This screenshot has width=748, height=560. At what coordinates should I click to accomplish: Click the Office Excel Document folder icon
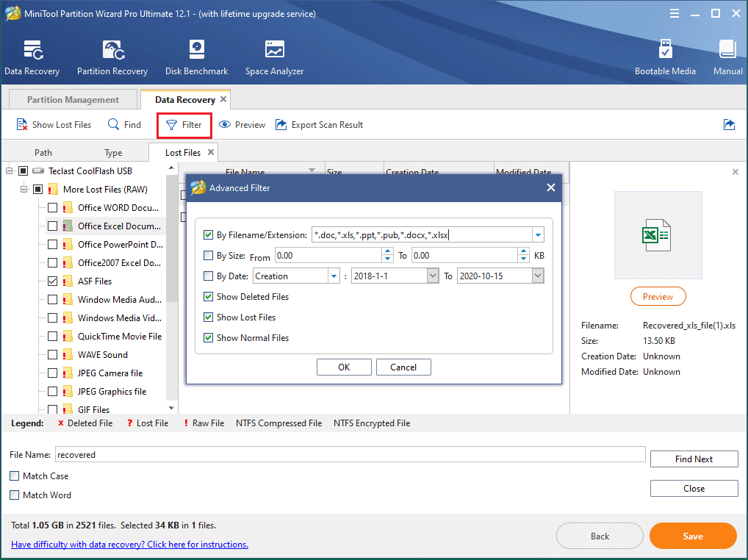tap(68, 226)
